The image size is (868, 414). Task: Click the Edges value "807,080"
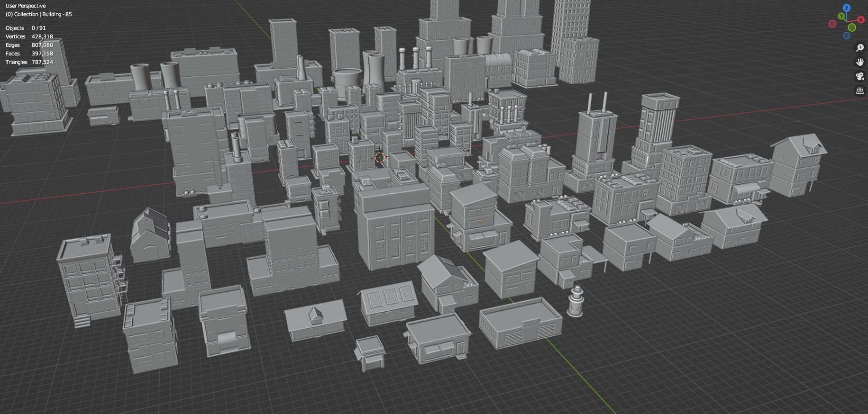[42, 45]
